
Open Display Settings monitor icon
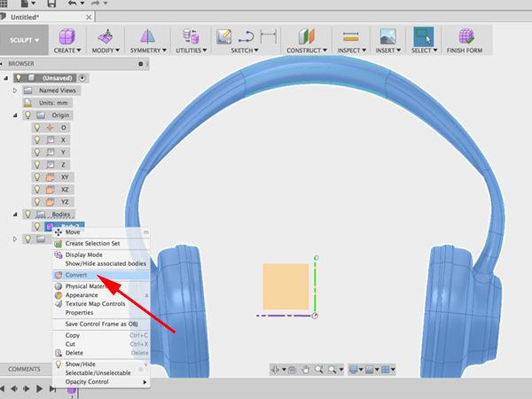(x=354, y=370)
